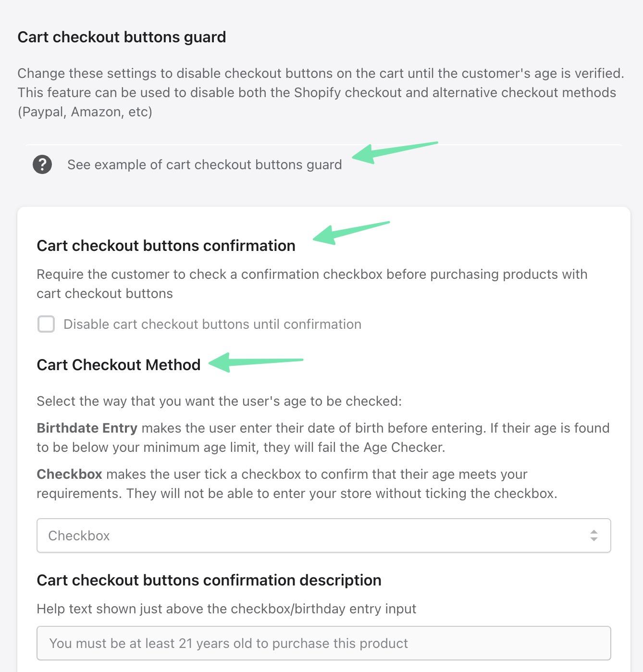Click the green arrow pointing at Cart Checkout Method
This screenshot has height=672, width=643.
pos(255,361)
